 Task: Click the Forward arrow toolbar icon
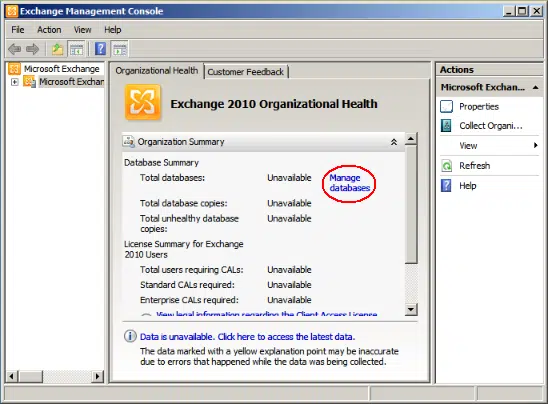[33, 49]
